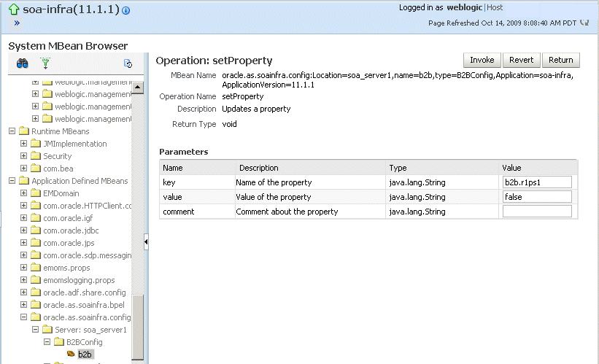The image size is (599, 364).
Task: Expand the com.oracle.igf node
Action: point(23,217)
